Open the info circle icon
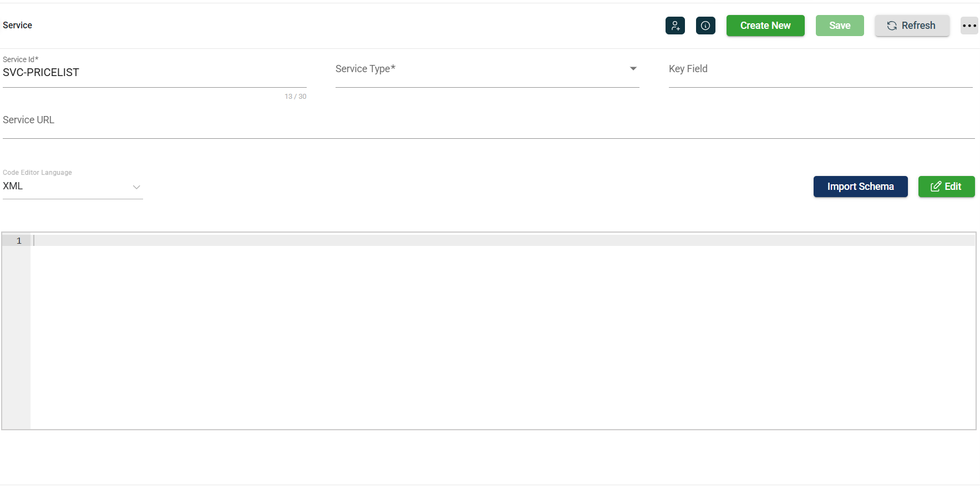Viewport: 980px width, 488px height. click(705, 26)
